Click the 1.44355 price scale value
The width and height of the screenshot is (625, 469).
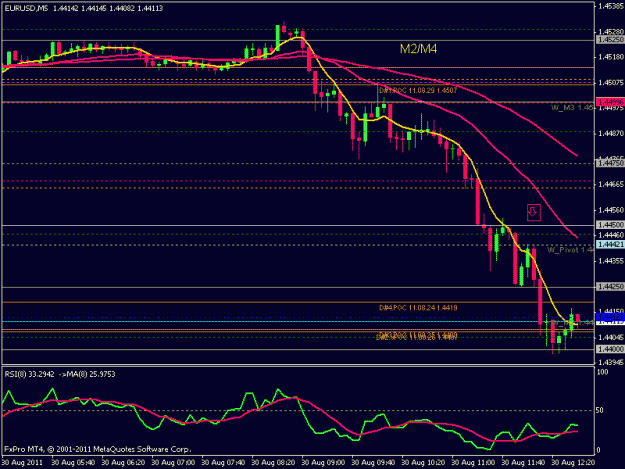611,261
